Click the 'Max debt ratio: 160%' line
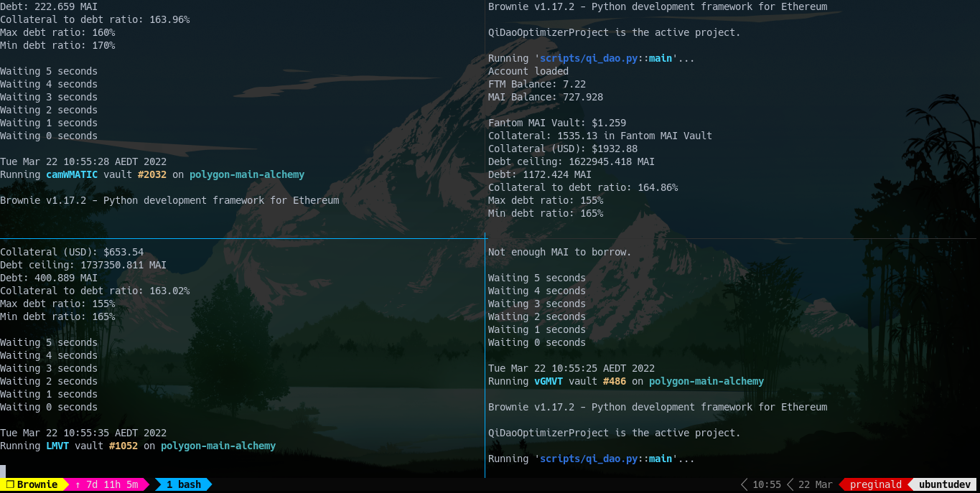Viewport: 980px width, 493px height. pyautogui.click(x=57, y=32)
